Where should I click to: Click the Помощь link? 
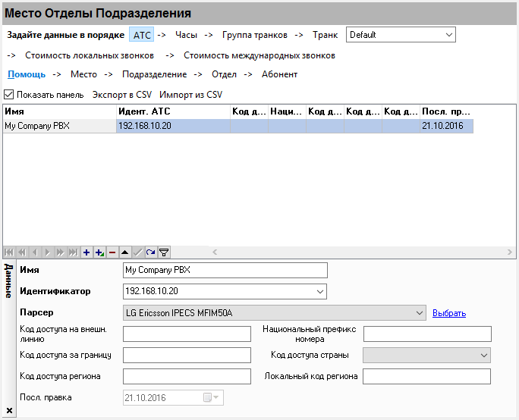click(27, 74)
